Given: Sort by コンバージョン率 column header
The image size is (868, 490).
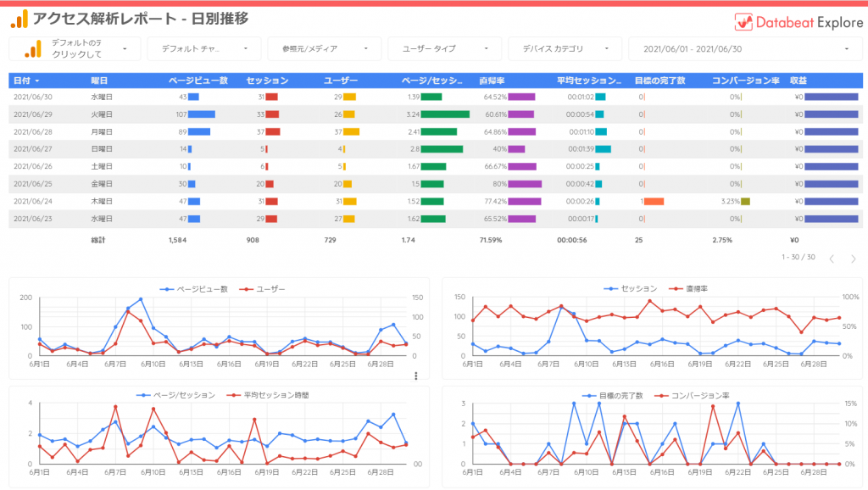Looking at the screenshot, I should tap(746, 81).
